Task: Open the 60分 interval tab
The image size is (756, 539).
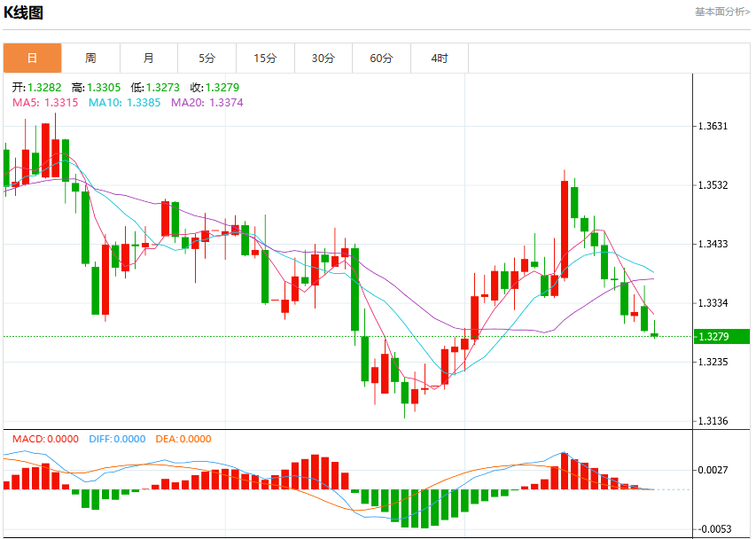Action: [x=381, y=59]
